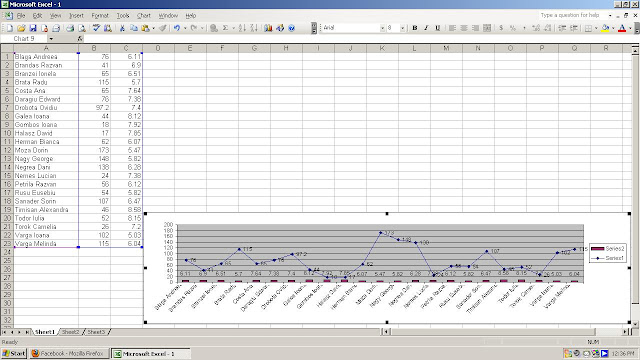Expand the Arial font name dropdown
640x360 pixels.
[382, 28]
